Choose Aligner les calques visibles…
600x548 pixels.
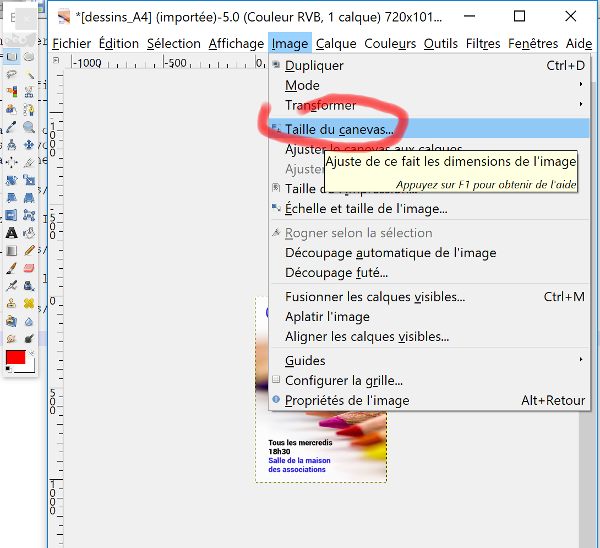click(x=429, y=337)
